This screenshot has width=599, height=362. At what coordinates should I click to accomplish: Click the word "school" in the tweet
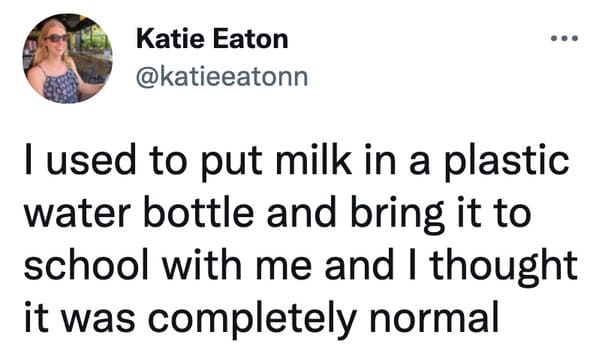click(86, 264)
